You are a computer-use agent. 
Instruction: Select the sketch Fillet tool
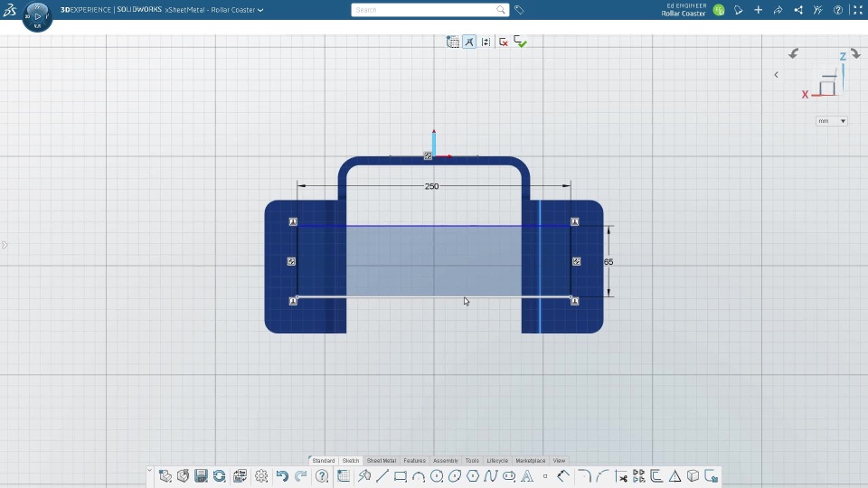pyautogui.click(x=585, y=476)
